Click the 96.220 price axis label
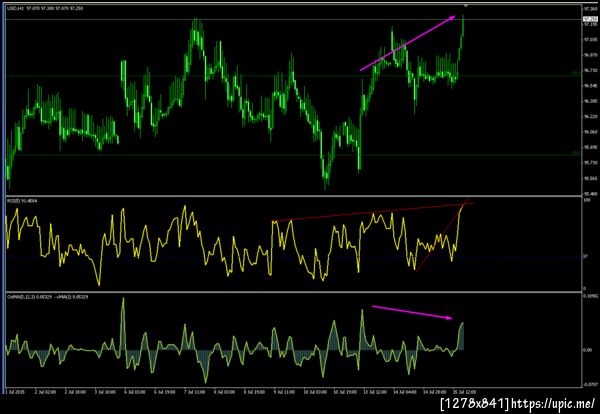600x414 pixels. pos(589,117)
